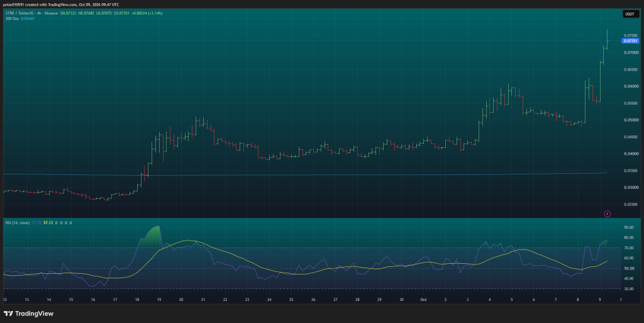Select the RSI (14, close) indicator legend
The height and width of the screenshot is (323, 644).
click(17, 223)
